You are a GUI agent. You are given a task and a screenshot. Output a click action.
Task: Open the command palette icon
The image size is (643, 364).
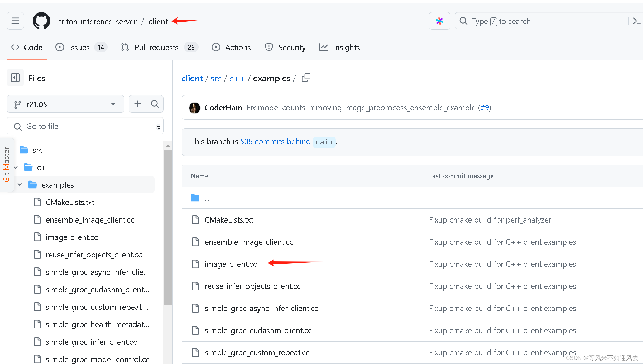pyautogui.click(x=636, y=21)
